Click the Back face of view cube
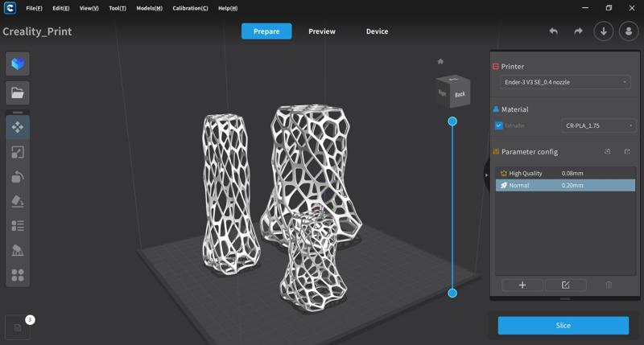 click(460, 94)
